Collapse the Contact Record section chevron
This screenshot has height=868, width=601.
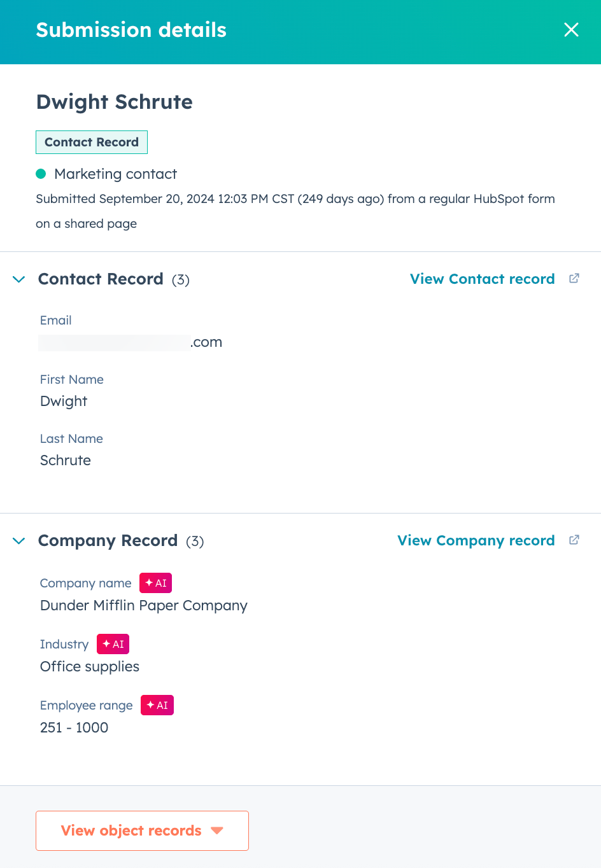18,279
